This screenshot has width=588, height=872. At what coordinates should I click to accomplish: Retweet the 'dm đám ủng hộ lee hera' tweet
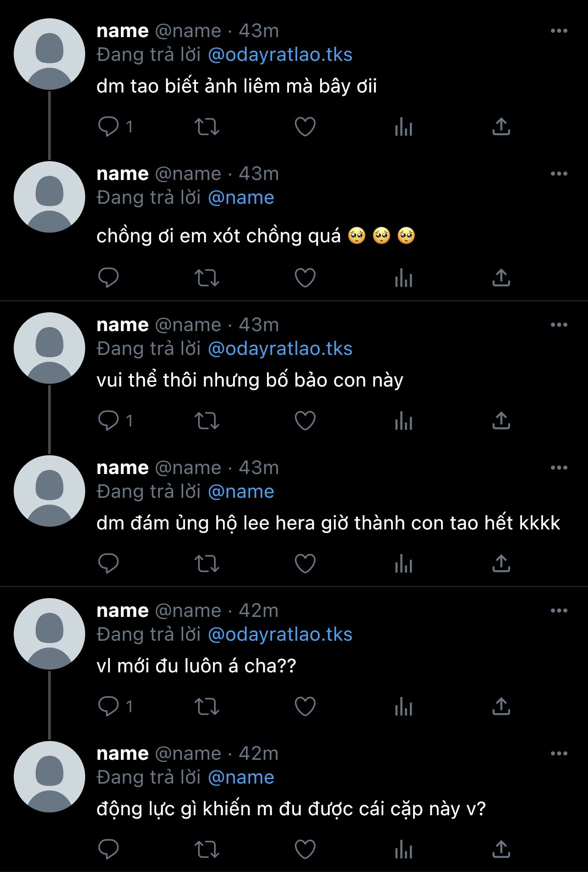click(207, 563)
